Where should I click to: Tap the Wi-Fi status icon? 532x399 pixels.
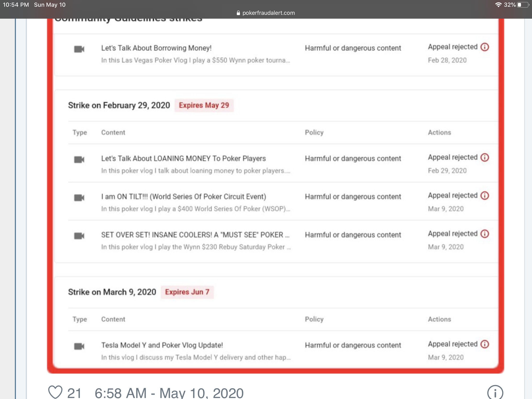498,5
